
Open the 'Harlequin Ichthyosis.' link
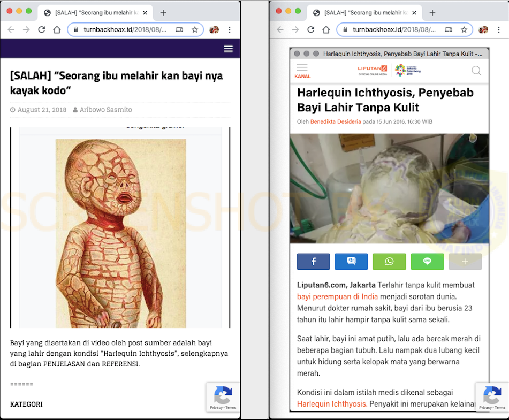(x=332, y=404)
